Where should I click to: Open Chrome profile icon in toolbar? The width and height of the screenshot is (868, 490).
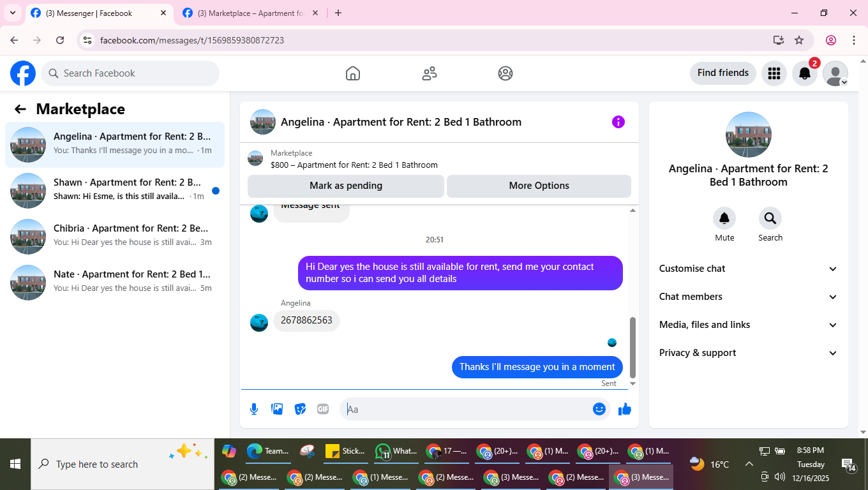click(x=831, y=40)
